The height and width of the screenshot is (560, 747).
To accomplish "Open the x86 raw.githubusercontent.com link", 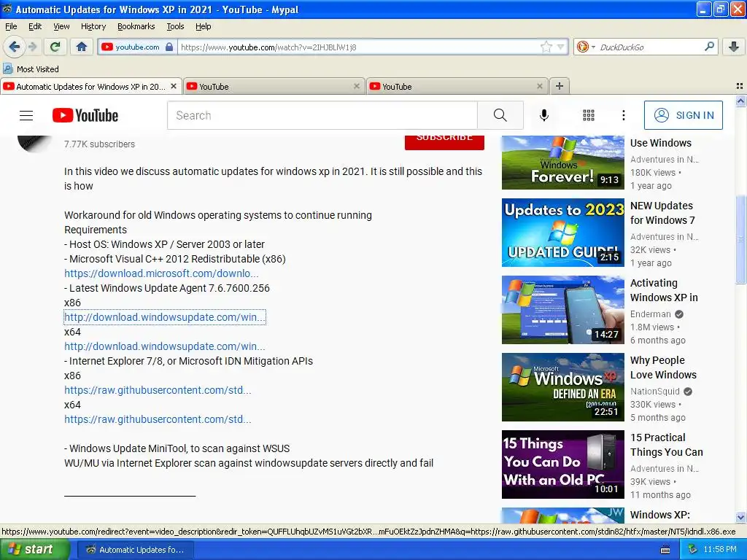I will click(x=158, y=390).
